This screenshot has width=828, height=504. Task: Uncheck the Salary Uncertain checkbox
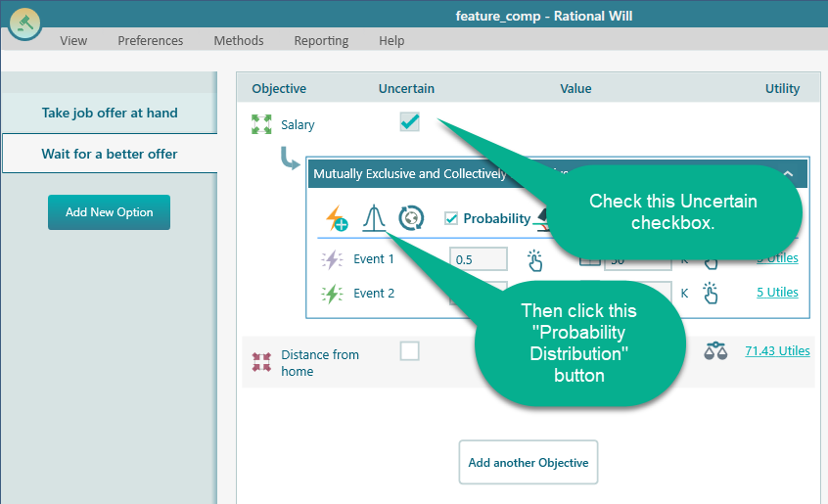pos(409,122)
